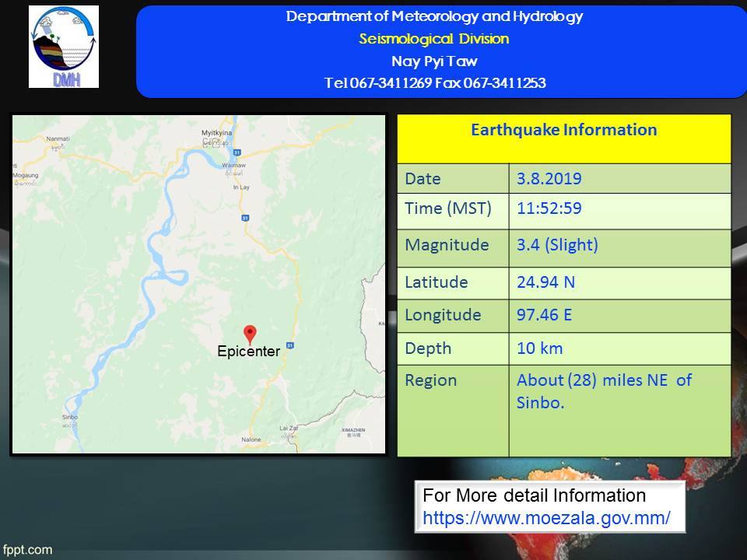Click the route 31 shield near Waimaw
Viewport: 747px width, 560px height.
244,217
